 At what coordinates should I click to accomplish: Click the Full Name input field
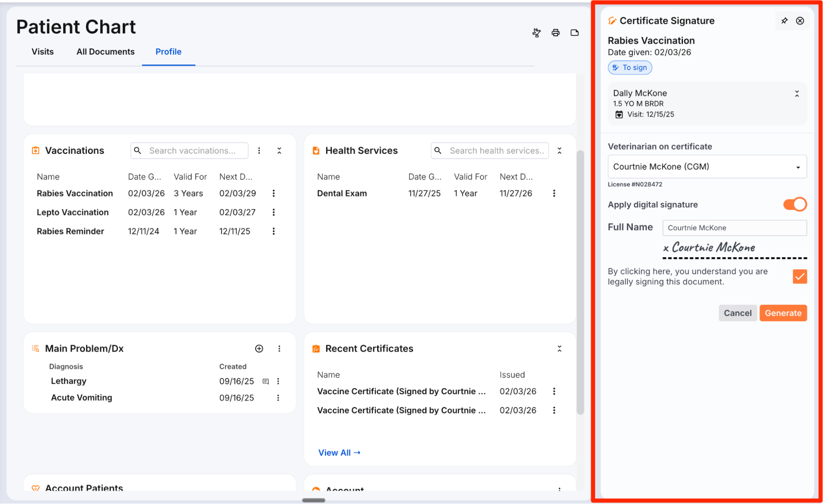734,228
